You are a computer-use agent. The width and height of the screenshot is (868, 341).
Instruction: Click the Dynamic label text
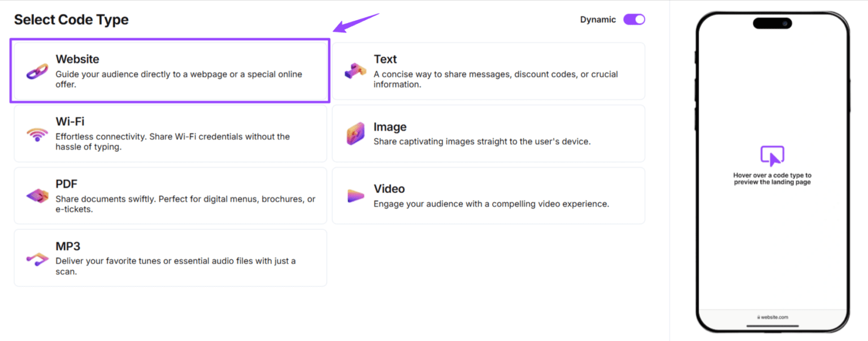[597, 19]
